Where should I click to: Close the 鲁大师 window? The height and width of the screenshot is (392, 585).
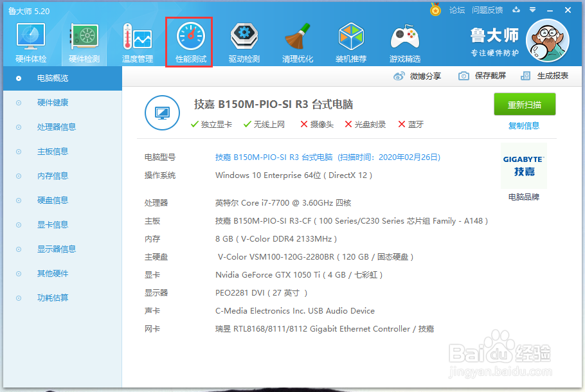[x=568, y=10]
